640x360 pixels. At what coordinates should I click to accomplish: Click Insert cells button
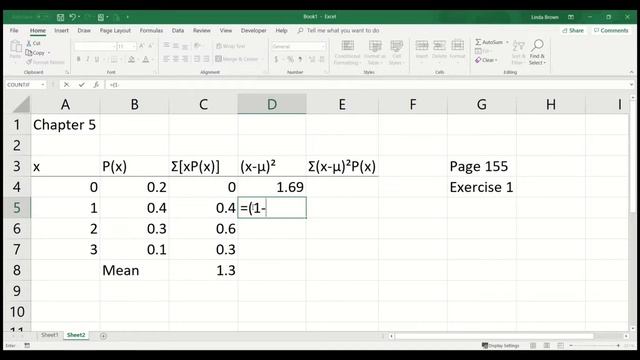click(x=422, y=49)
